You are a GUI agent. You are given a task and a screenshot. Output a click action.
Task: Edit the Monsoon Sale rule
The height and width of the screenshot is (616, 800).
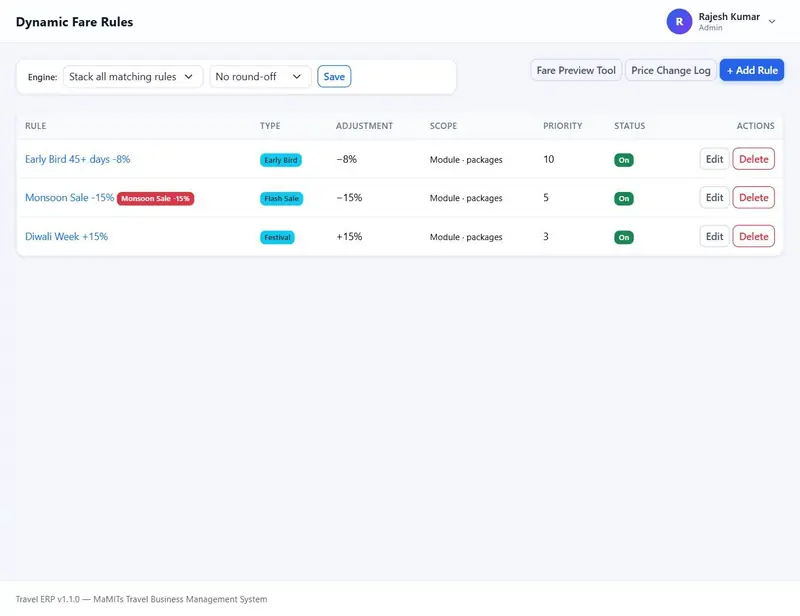[x=714, y=198]
